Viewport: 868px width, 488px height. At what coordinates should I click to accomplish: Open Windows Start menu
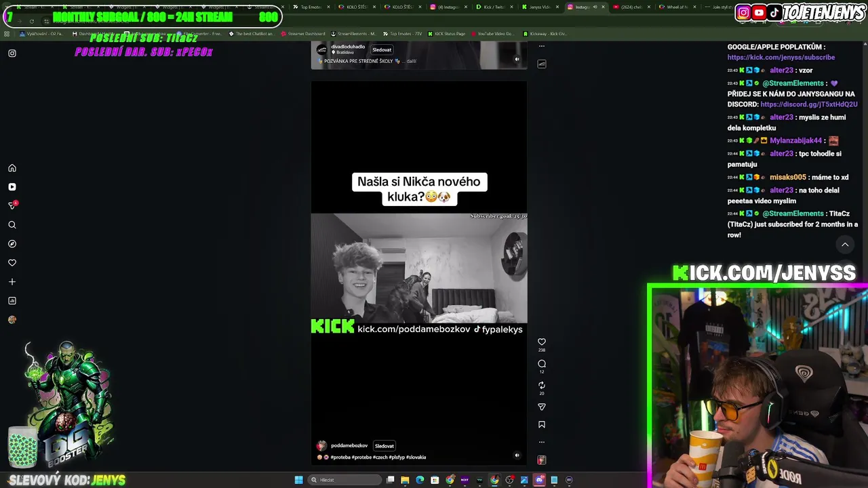tap(298, 480)
